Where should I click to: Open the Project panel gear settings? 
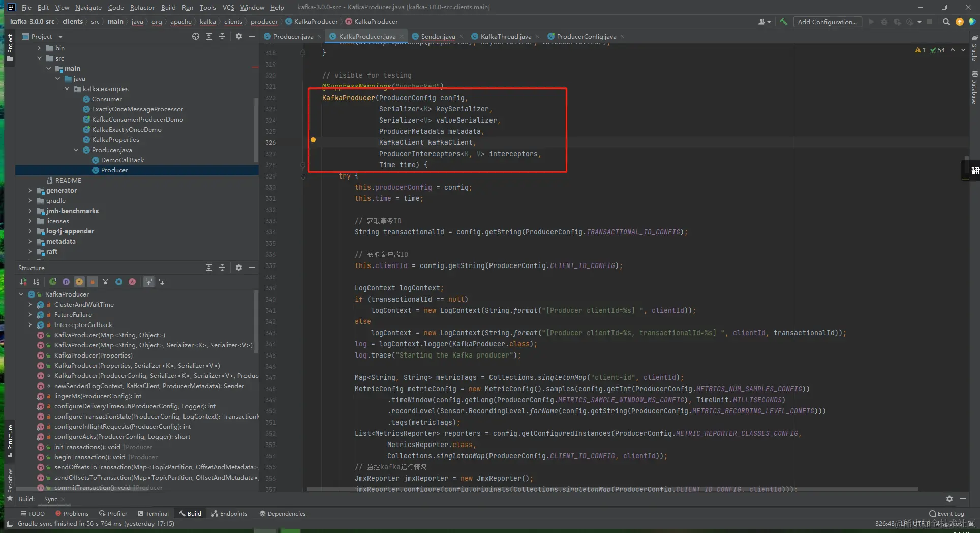pos(238,36)
